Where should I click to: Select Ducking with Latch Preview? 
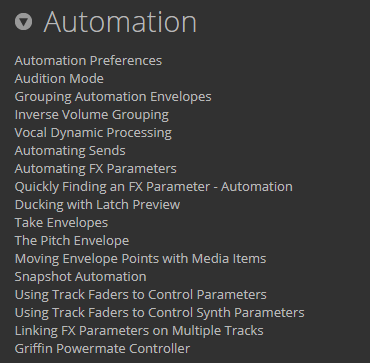point(97,205)
